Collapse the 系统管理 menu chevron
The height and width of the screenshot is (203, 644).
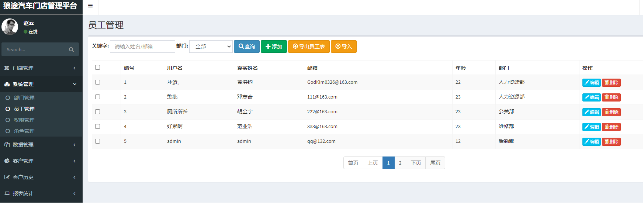[75, 84]
